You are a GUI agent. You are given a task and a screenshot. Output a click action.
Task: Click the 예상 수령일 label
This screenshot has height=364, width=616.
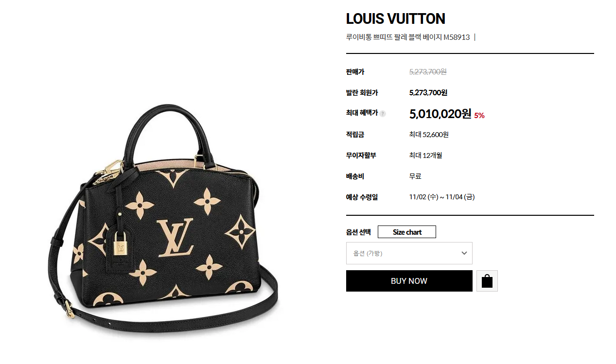[362, 197]
